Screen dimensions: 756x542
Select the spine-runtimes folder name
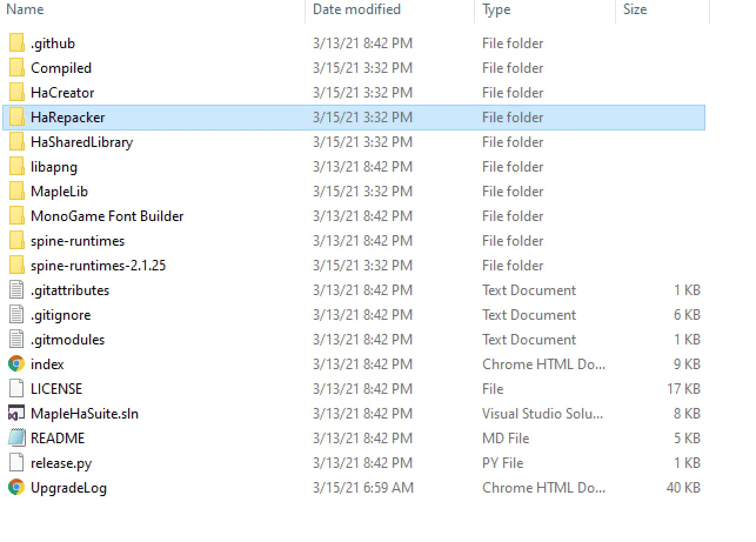pos(78,241)
